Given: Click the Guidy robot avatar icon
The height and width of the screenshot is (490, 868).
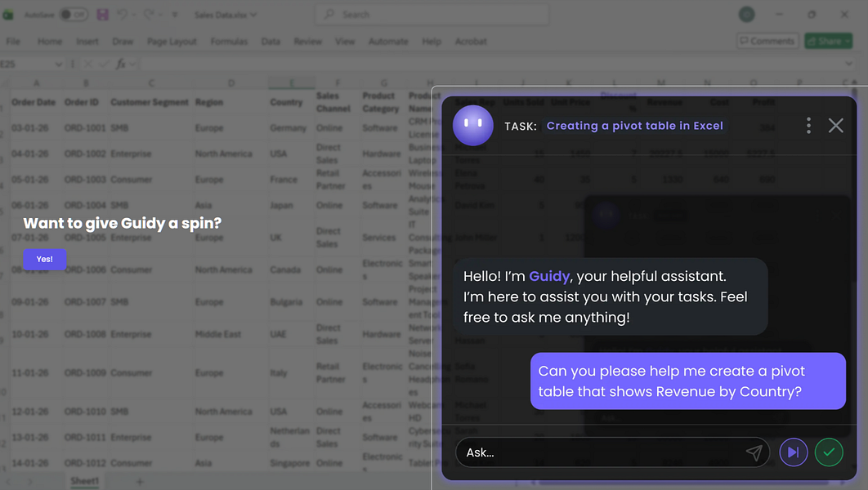Looking at the screenshot, I should [x=472, y=126].
